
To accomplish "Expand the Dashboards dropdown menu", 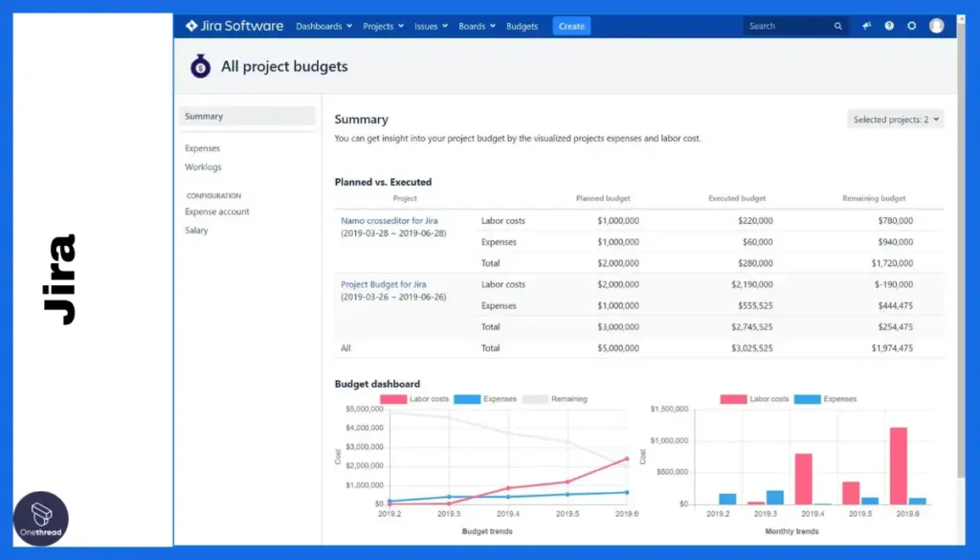I will tap(323, 26).
